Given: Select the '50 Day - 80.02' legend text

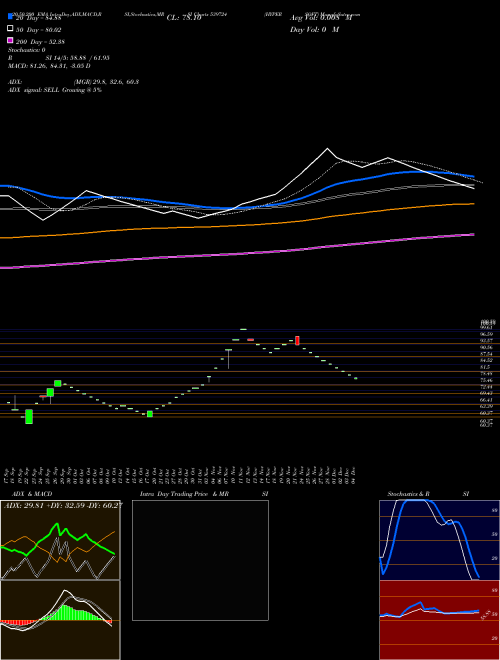Looking at the screenshot, I should tap(38, 30).
